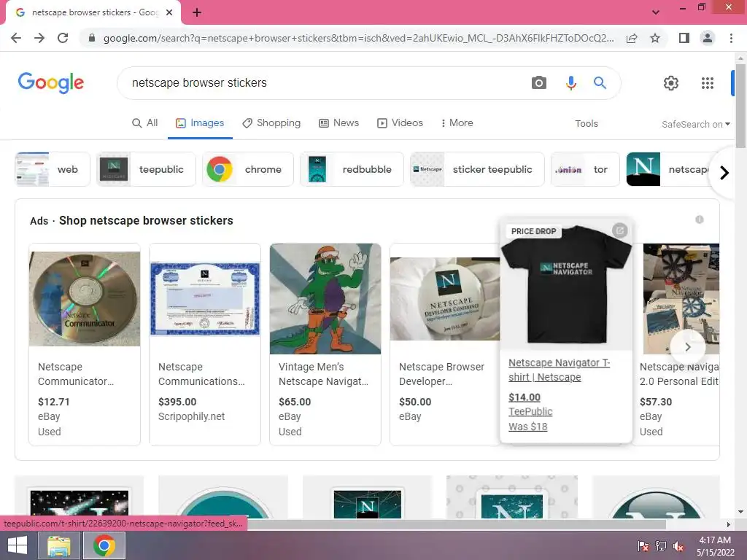Viewport: 747px width, 560px height.
Task: Show next shopping ads with arrow
Action: pyautogui.click(x=687, y=346)
